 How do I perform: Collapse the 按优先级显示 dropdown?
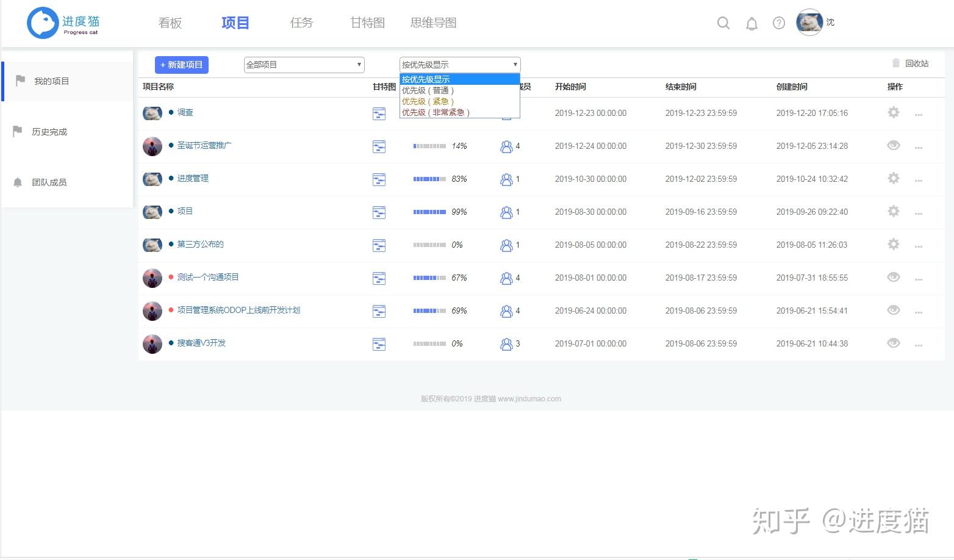tap(460, 65)
